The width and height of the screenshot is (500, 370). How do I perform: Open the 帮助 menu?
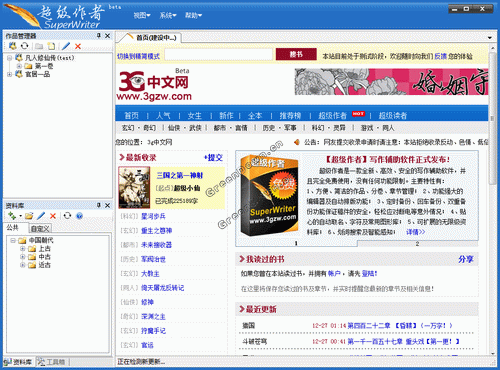pos(193,15)
